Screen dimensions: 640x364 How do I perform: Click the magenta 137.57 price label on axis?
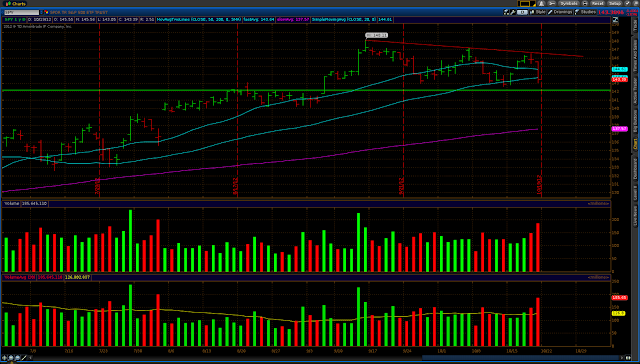click(x=619, y=129)
